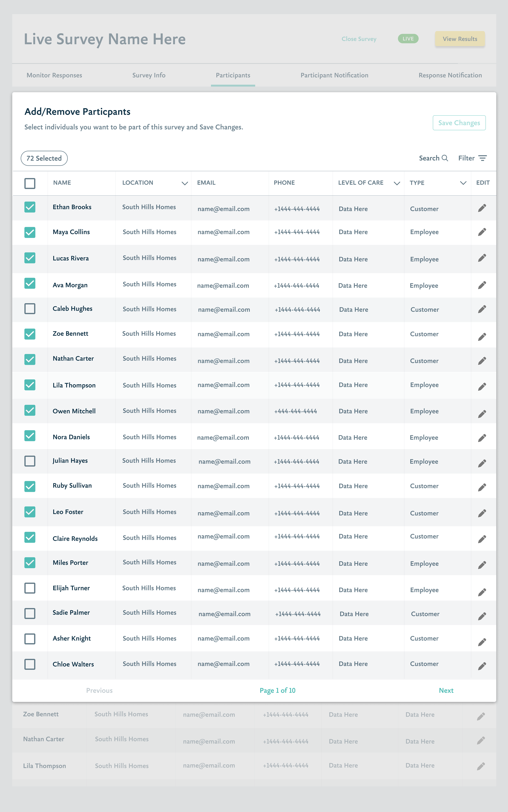
Task: Click Lila Thompson's pencil in checkbox row
Action: (482, 387)
